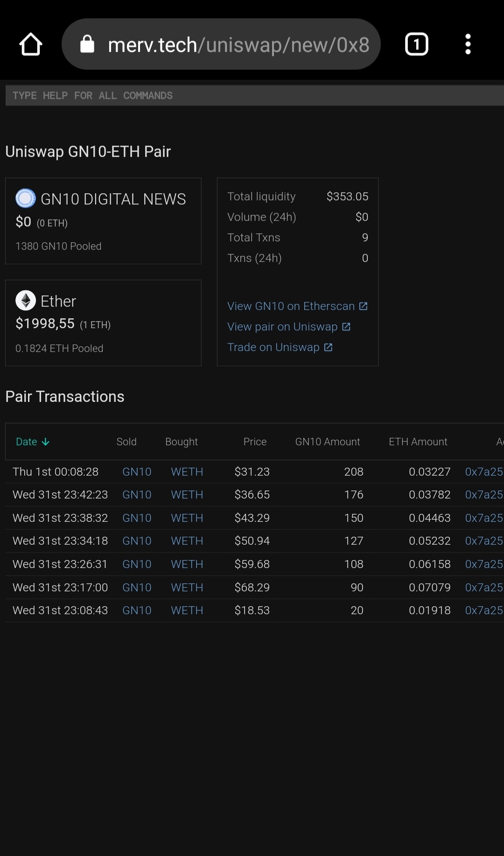Click the GN10 Amount column header
This screenshot has height=856, width=504.
(327, 442)
